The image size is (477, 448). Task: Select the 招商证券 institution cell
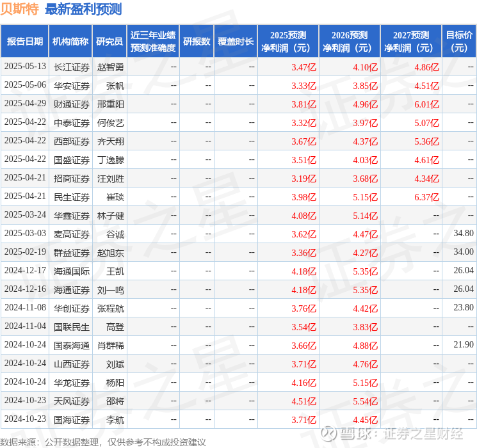click(x=72, y=179)
